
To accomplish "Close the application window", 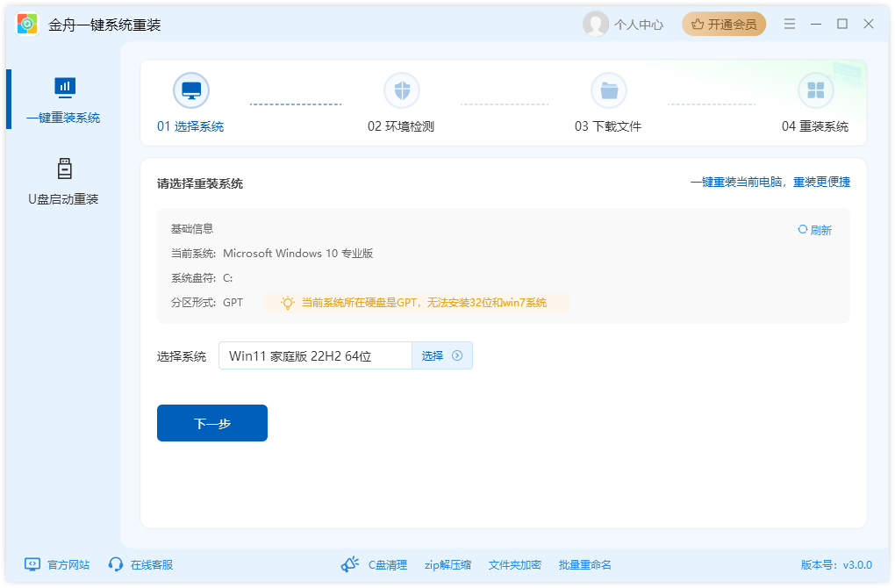I will [869, 24].
